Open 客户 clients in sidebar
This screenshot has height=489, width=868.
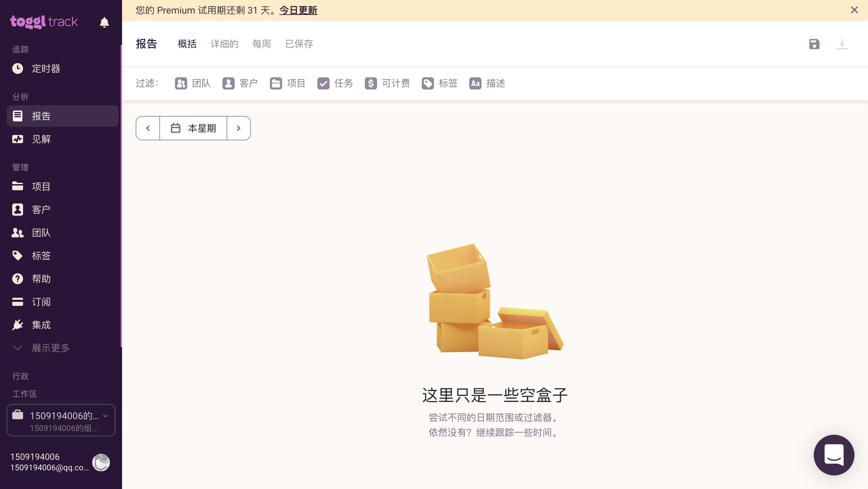pos(63,210)
